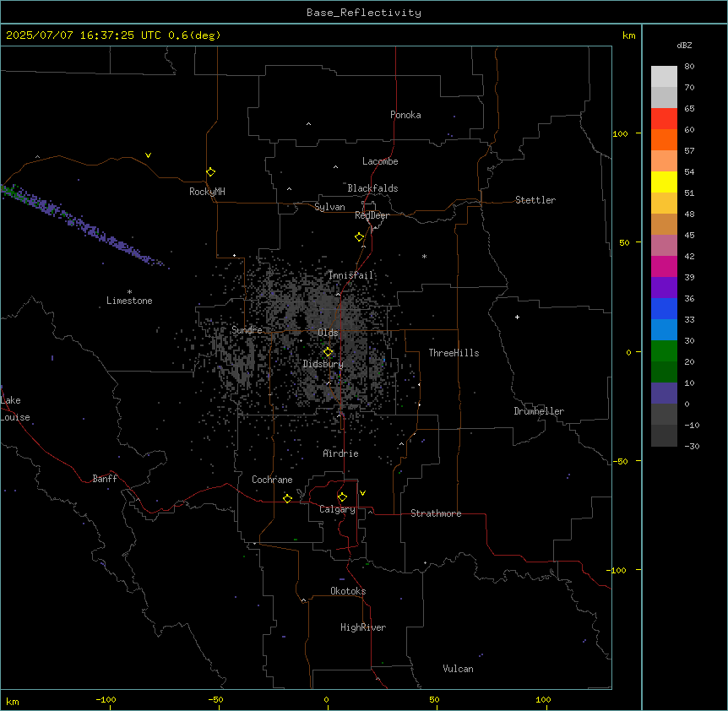Pick the magenta swatch in dBZ legend
Screen dimensions: 728x711
(664, 266)
